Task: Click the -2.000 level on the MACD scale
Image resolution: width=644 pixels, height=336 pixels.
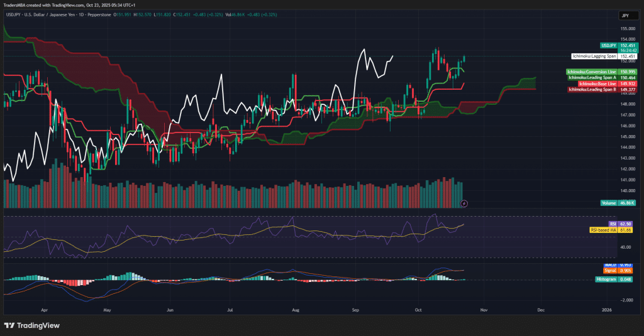Action: (x=627, y=300)
